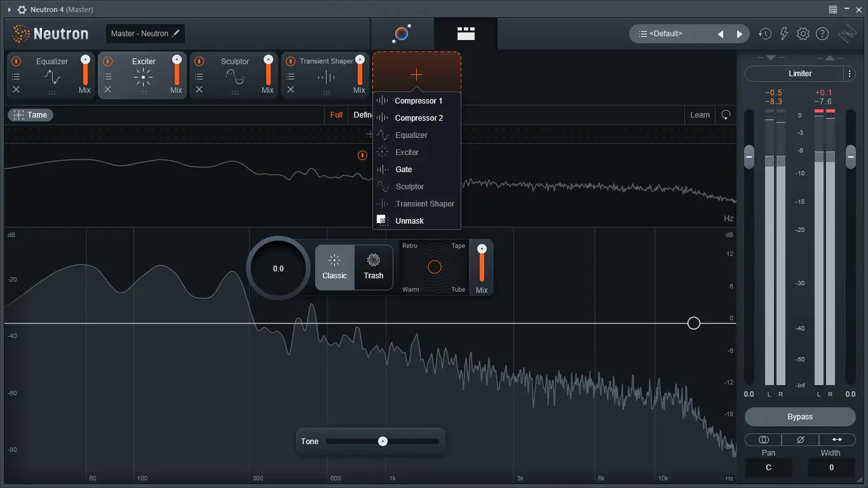
Task: Click the Learn button
Action: click(700, 115)
